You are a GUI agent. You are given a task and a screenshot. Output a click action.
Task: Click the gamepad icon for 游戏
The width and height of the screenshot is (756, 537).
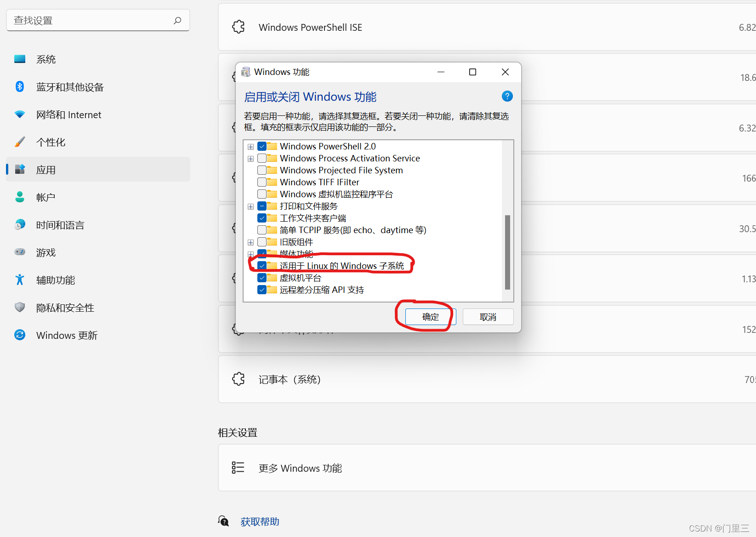[20, 252]
